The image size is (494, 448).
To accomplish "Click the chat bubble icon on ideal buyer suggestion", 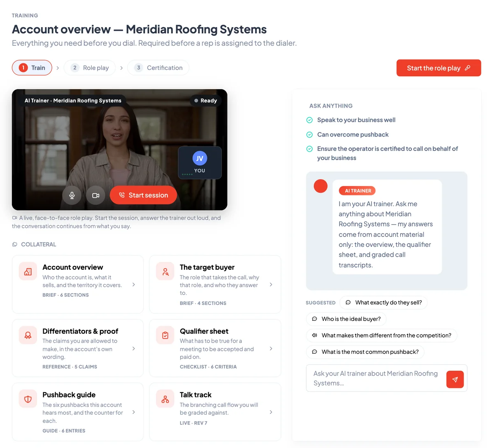I will tap(315, 319).
